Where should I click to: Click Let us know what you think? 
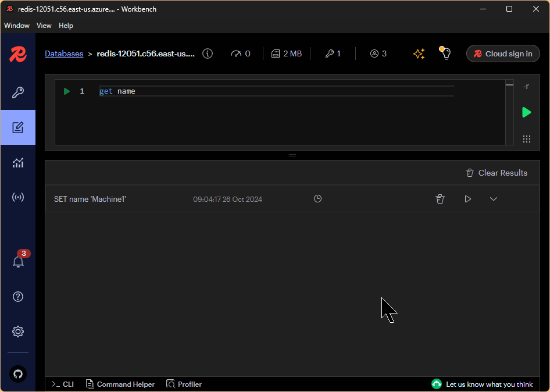(x=483, y=384)
